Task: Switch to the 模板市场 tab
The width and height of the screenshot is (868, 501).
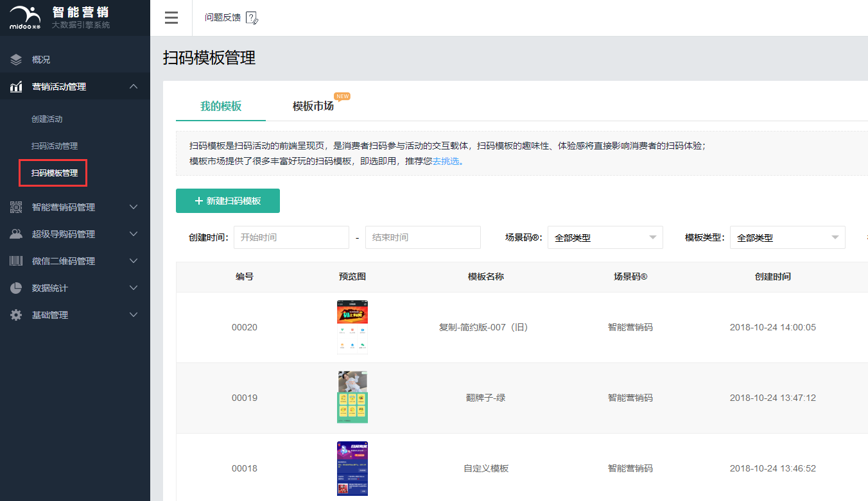Action: click(313, 106)
